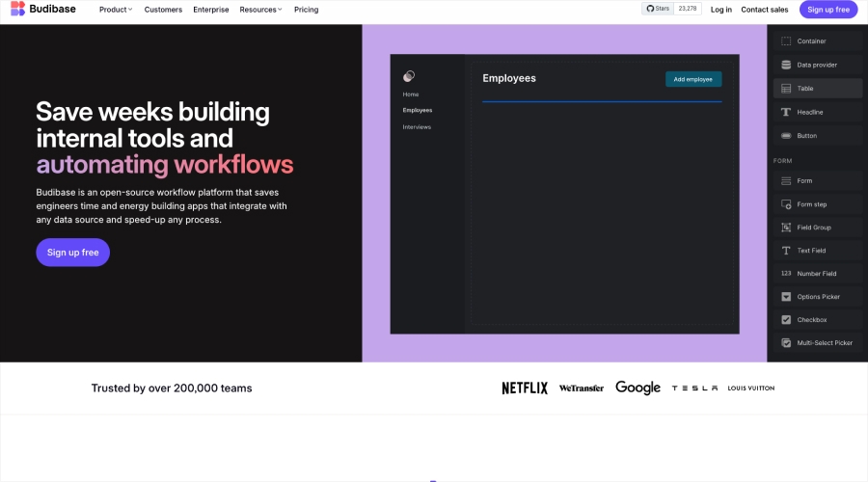Click the Netflix logo

[525, 388]
